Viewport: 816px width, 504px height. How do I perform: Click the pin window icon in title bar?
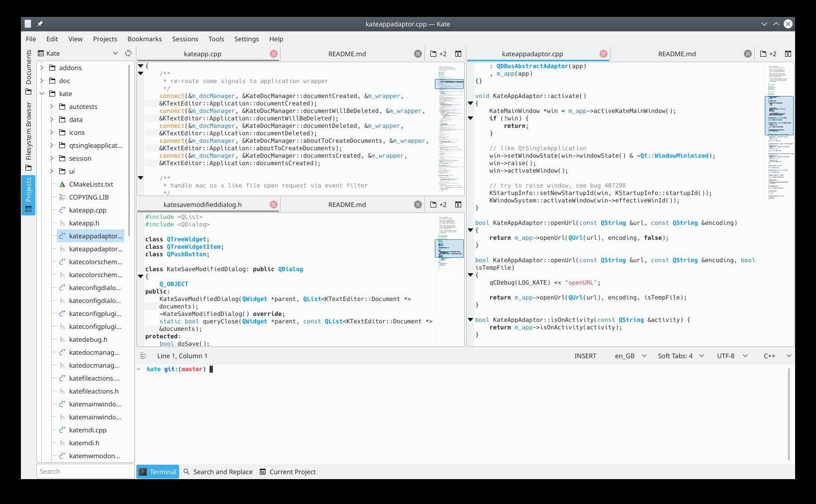click(40, 24)
